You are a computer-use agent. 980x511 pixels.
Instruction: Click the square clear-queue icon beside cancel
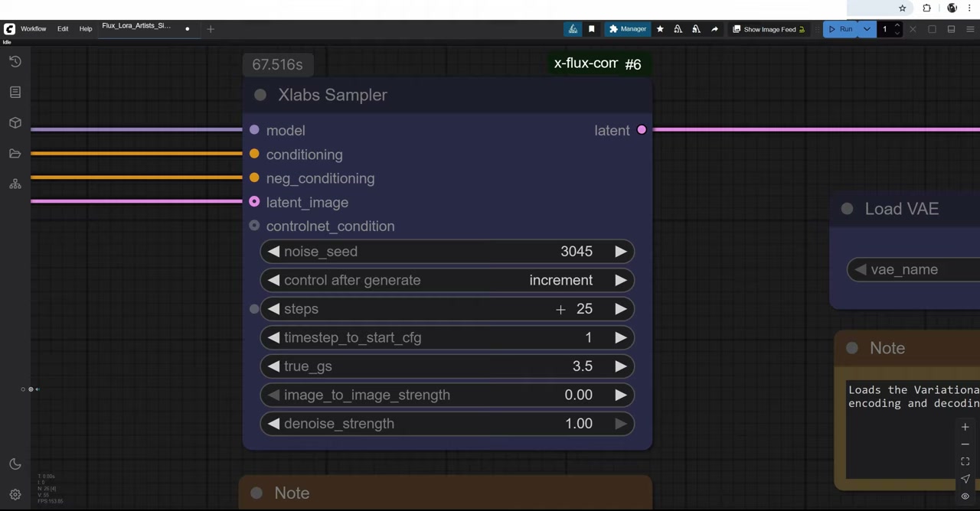coord(932,29)
